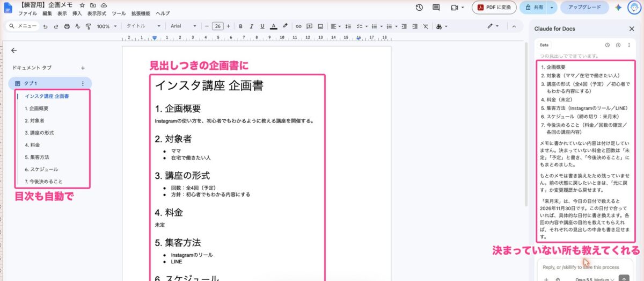Open the Google Docs home icon
This screenshot has height=281, width=644.
(8, 8)
